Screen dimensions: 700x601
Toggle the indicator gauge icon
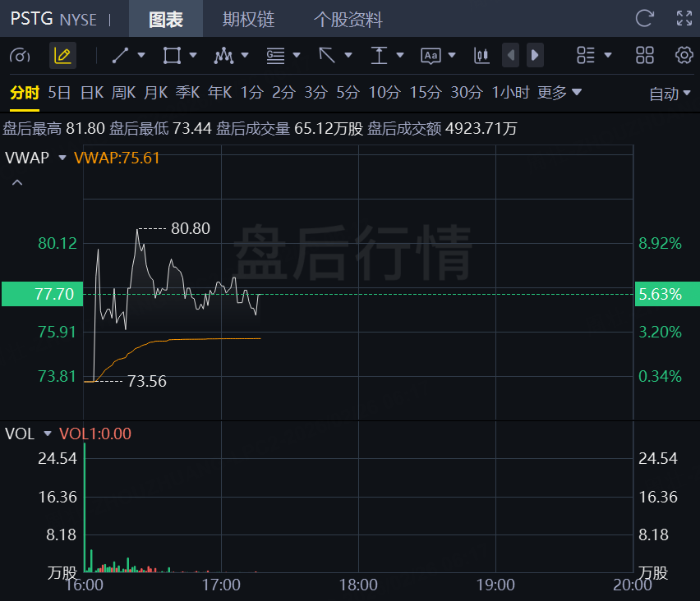(20, 55)
